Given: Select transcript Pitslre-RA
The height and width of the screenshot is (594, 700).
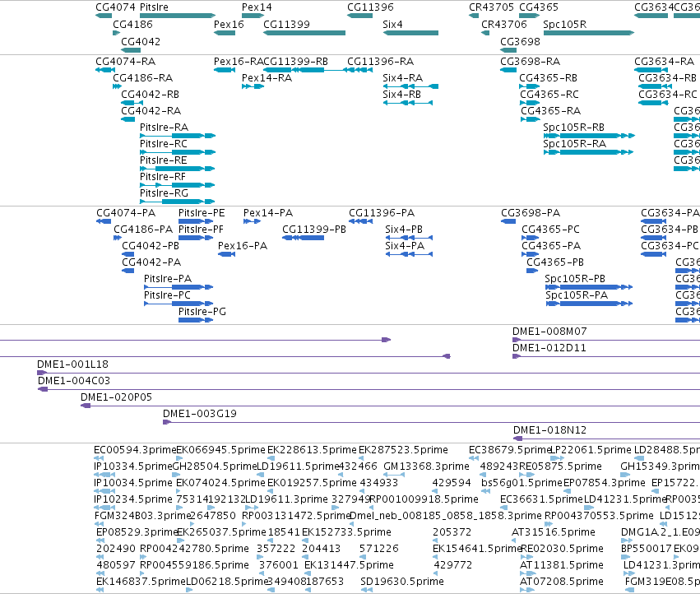Looking at the screenshot, I should click(x=164, y=128).
